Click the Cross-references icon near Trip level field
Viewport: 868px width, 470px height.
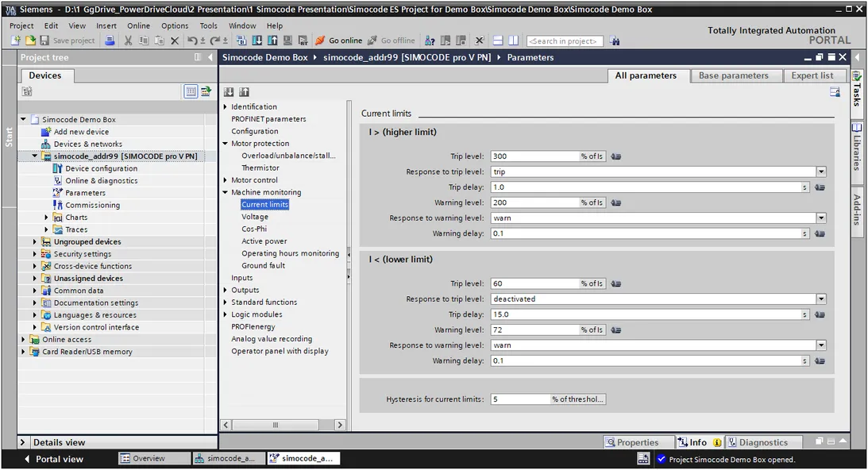click(617, 156)
